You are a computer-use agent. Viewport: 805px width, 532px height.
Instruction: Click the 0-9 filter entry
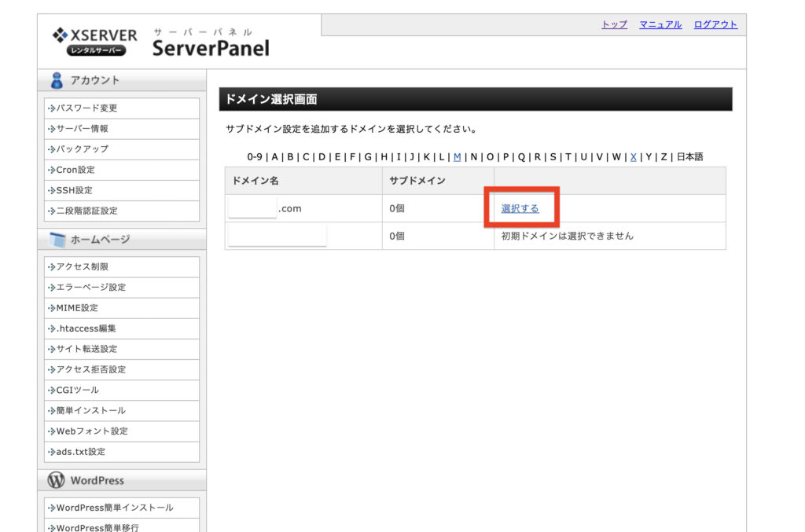click(255, 157)
